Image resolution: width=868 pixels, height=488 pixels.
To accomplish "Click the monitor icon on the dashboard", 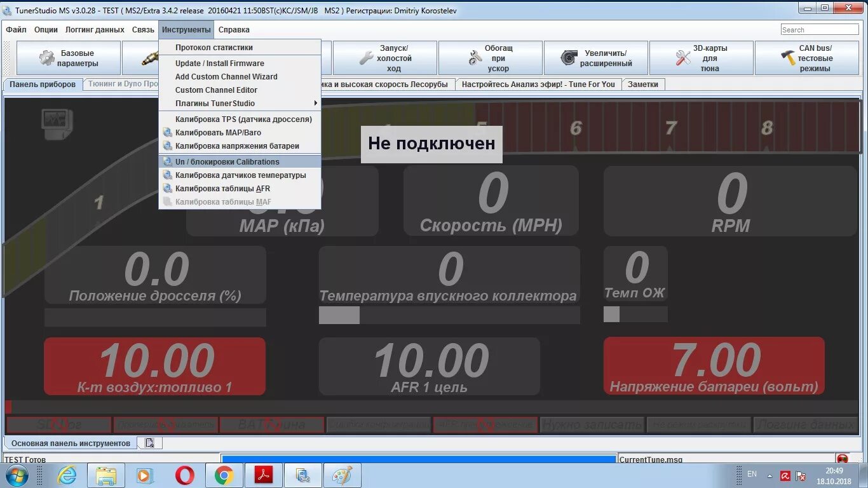I will pyautogui.click(x=57, y=124).
